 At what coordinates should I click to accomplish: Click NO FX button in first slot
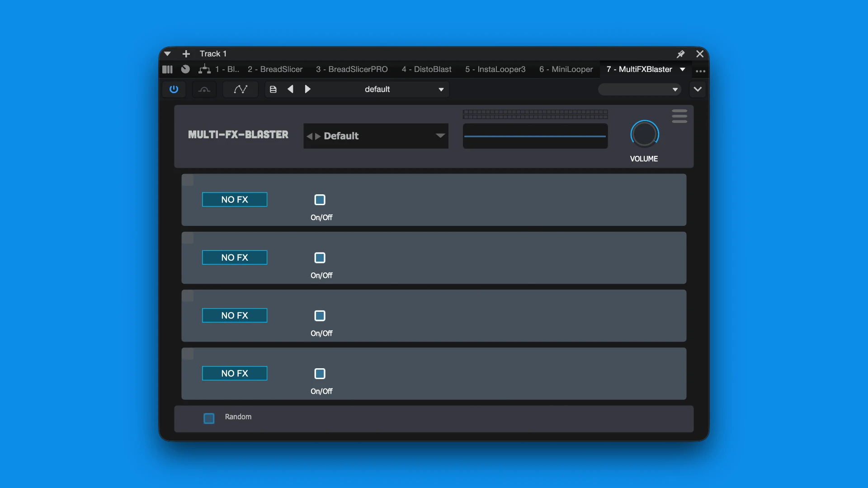coord(235,200)
